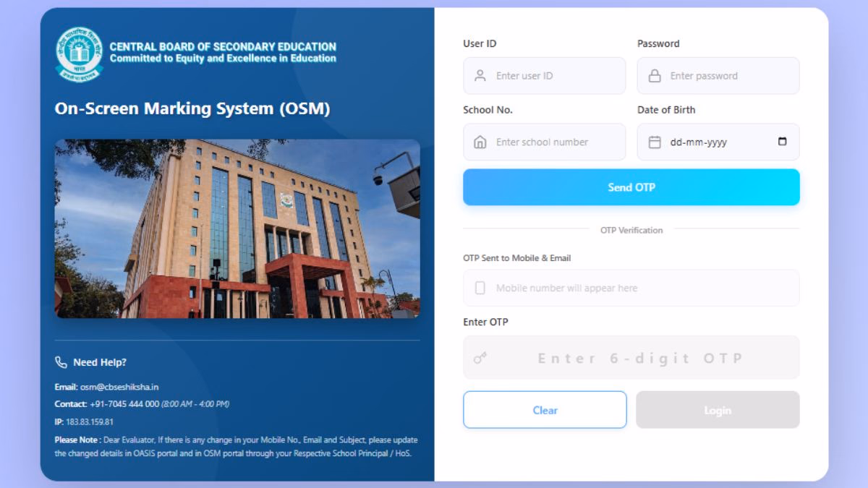Screen dimensions: 868x488
Task: Click the Login button
Action: click(718, 410)
